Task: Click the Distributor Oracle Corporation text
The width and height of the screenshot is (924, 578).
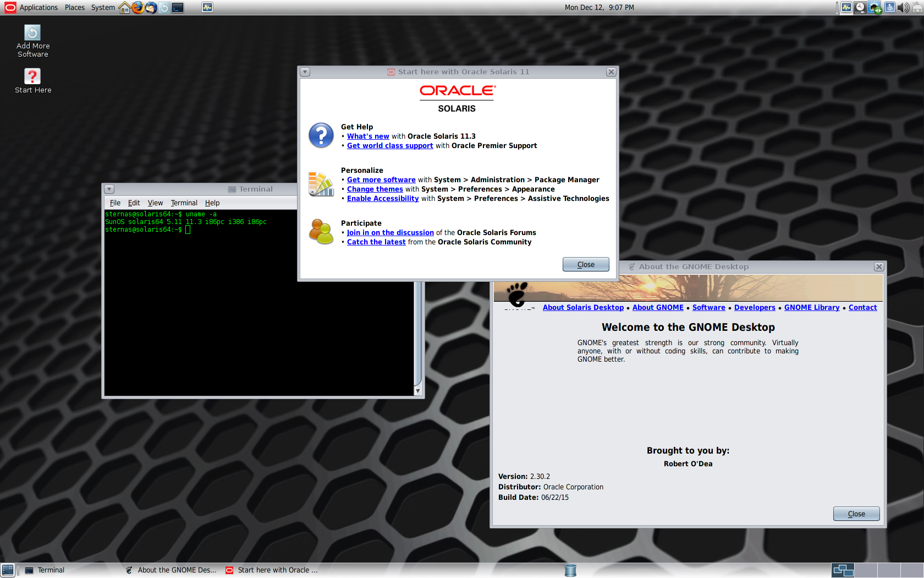Action: coord(551,487)
